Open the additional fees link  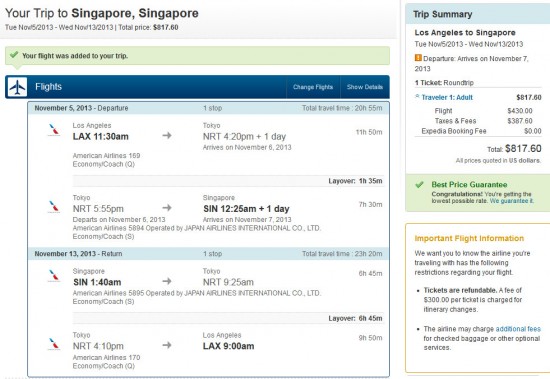[518, 329]
